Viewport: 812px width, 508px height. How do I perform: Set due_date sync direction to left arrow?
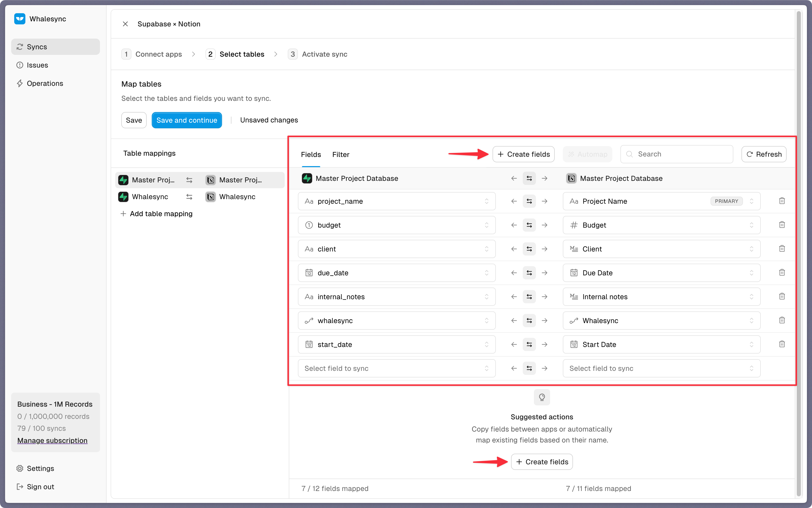coord(514,273)
